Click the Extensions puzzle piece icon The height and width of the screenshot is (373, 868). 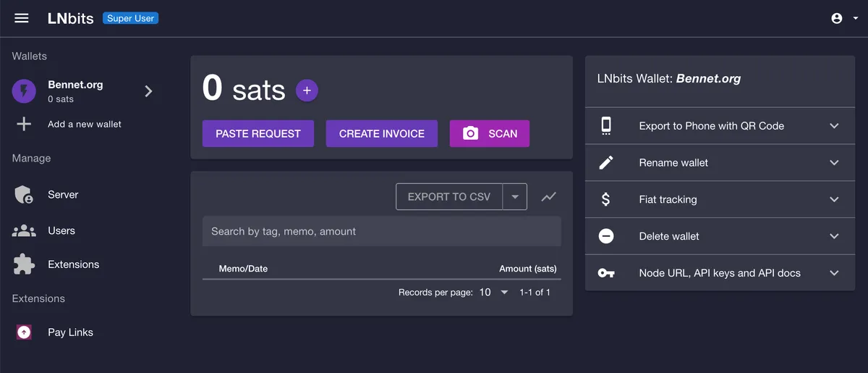(25, 264)
